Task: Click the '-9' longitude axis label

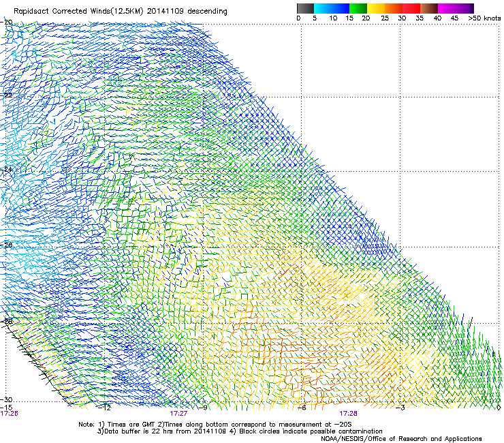Action: point(203,408)
